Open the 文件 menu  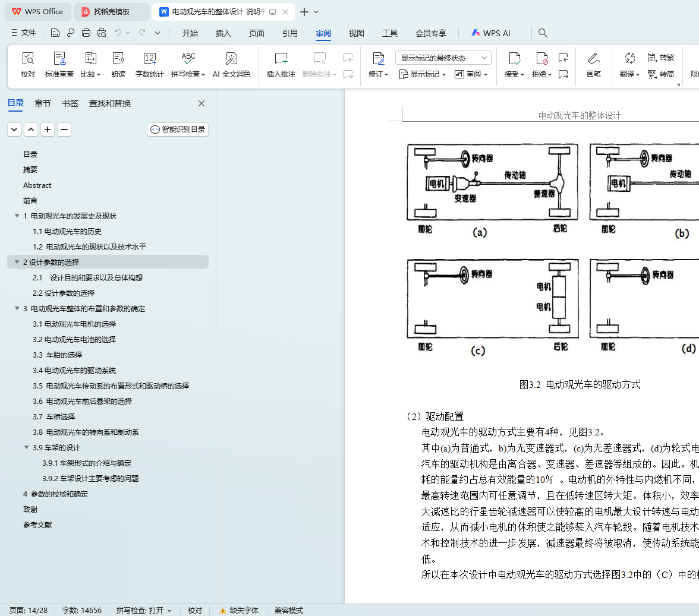[24, 33]
